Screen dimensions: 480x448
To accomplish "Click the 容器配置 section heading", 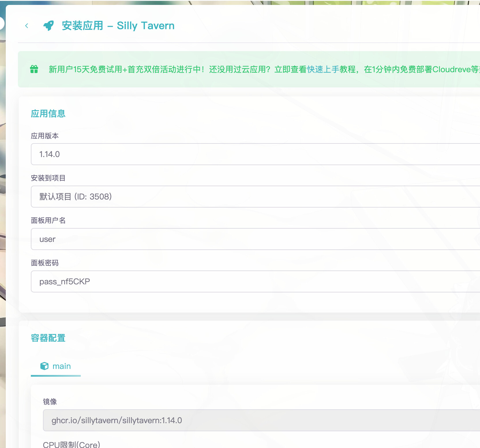I will point(48,338).
